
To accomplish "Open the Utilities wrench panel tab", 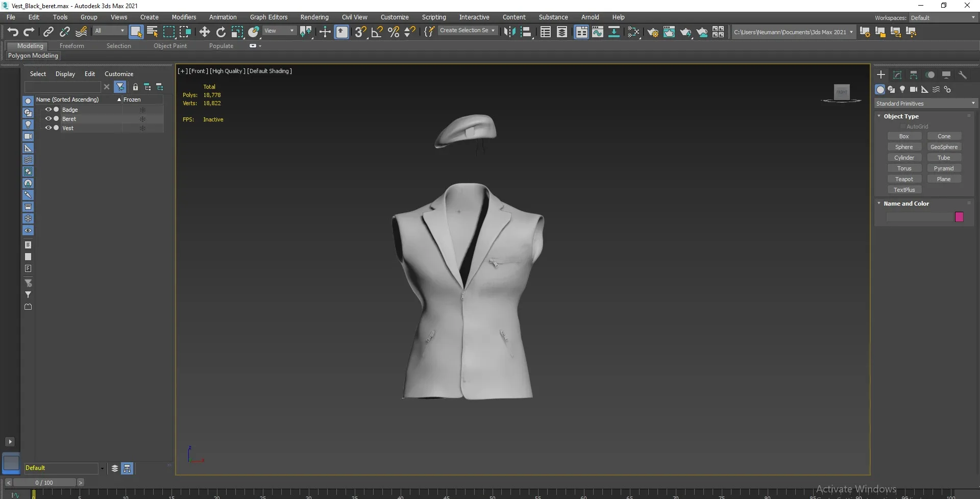I will [963, 74].
